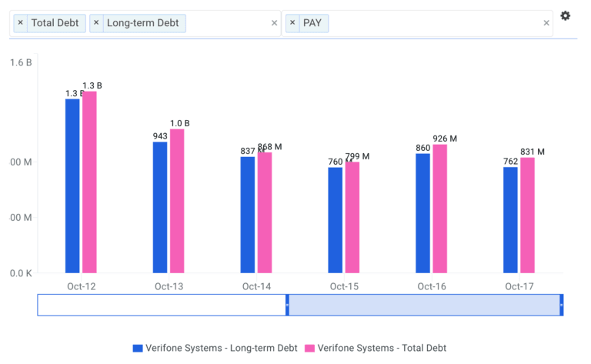Screen dimensions: 591x364
Task: Select the Oct-12 blue Long-term Debt bar
Action: coord(72,185)
